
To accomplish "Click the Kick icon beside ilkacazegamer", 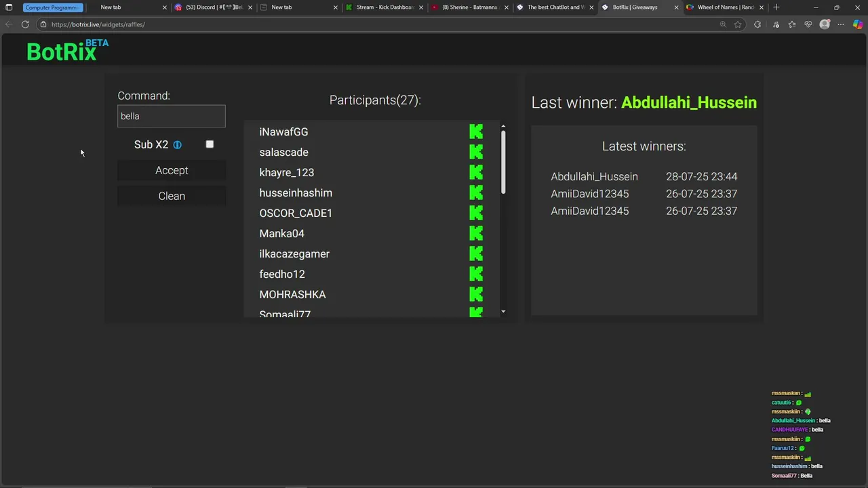I will point(476,253).
